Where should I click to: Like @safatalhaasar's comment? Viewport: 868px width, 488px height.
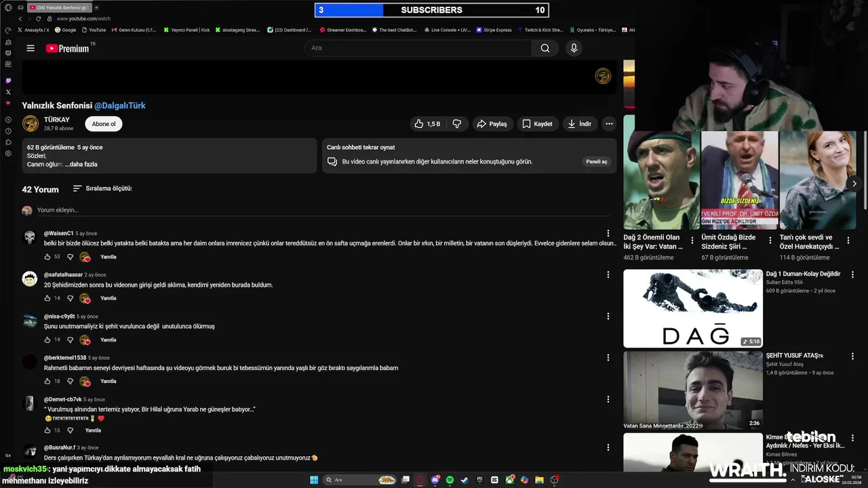click(x=47, y=298)
